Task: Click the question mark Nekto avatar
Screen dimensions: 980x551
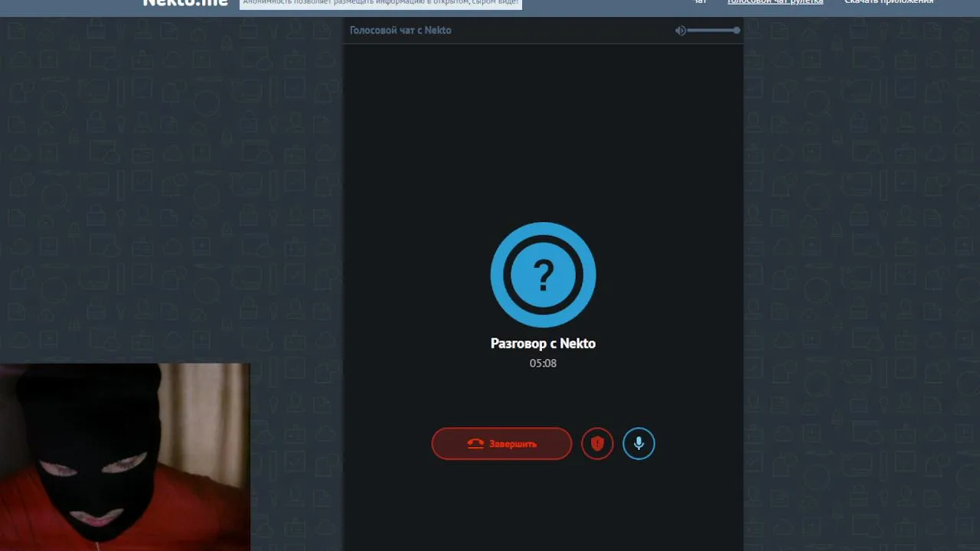Action: click(543, 275)
